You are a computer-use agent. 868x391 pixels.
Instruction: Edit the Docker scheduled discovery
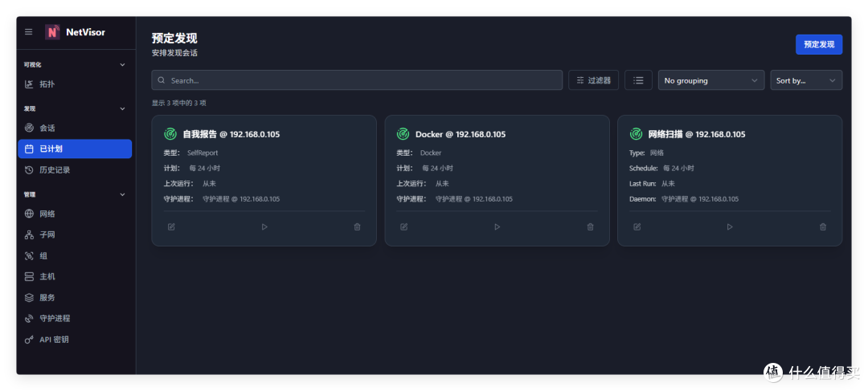click(x=404, y=226)
